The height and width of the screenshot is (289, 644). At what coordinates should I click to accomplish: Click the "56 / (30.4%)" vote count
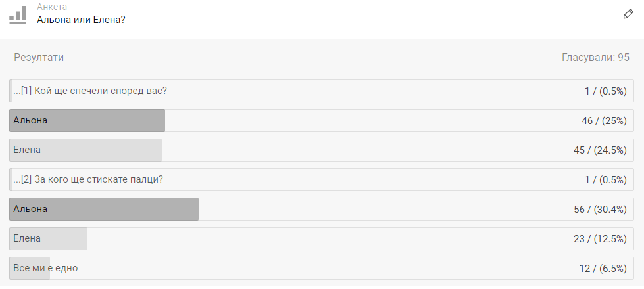(599, 210)
